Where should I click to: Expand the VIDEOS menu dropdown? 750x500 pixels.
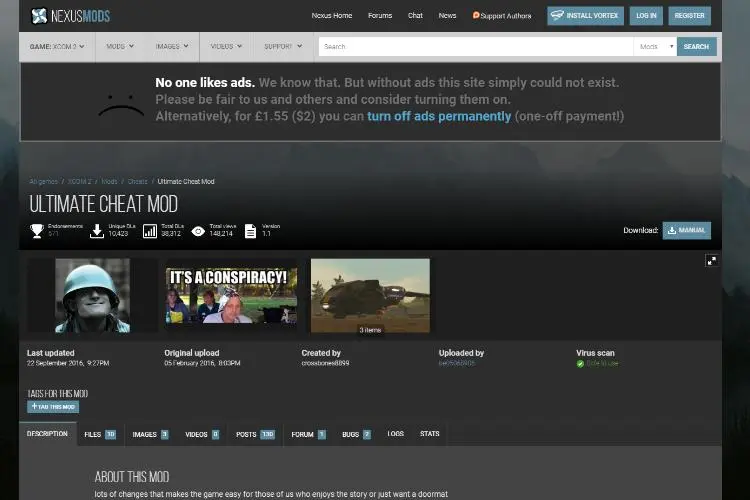[x=226, y=46]
